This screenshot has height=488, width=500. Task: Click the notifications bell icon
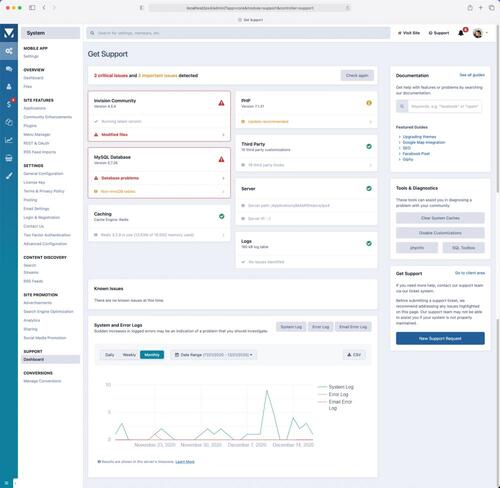[461, 33]
